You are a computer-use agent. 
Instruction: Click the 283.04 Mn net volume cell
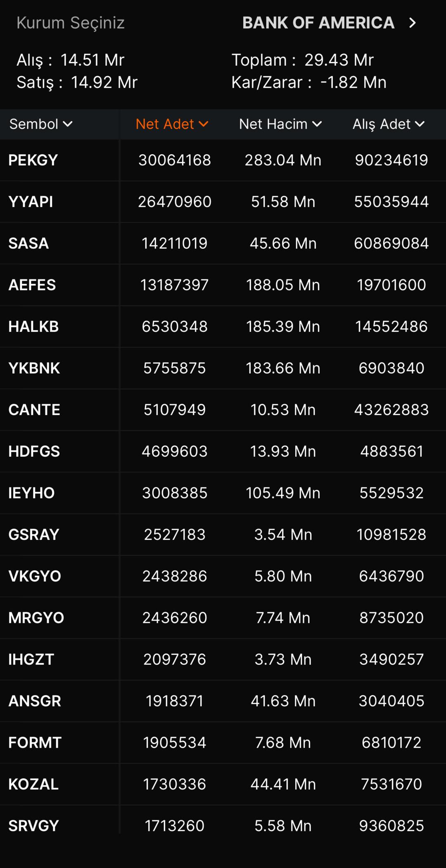tap(283, 160)
